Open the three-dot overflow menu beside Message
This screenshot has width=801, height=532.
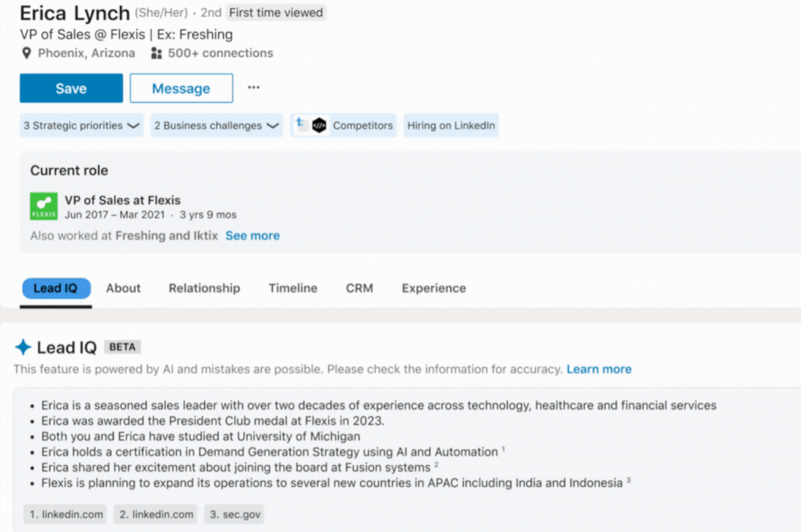[254, 88]
